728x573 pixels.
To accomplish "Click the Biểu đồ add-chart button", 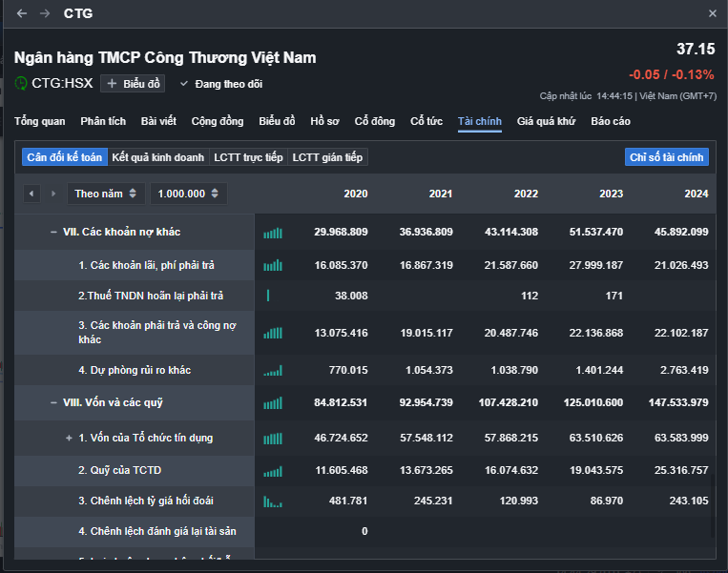I will click(x=133, y=84).
